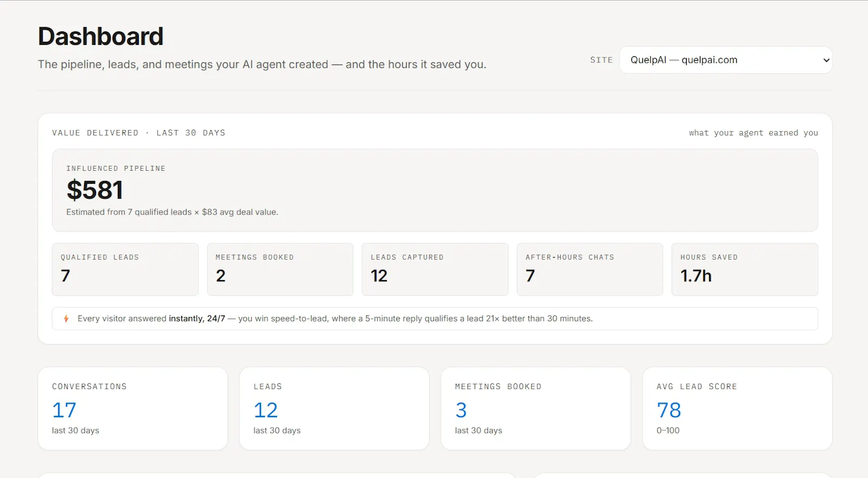
Task: Click the orange lightning bolt icon
Action: point(66,319)
